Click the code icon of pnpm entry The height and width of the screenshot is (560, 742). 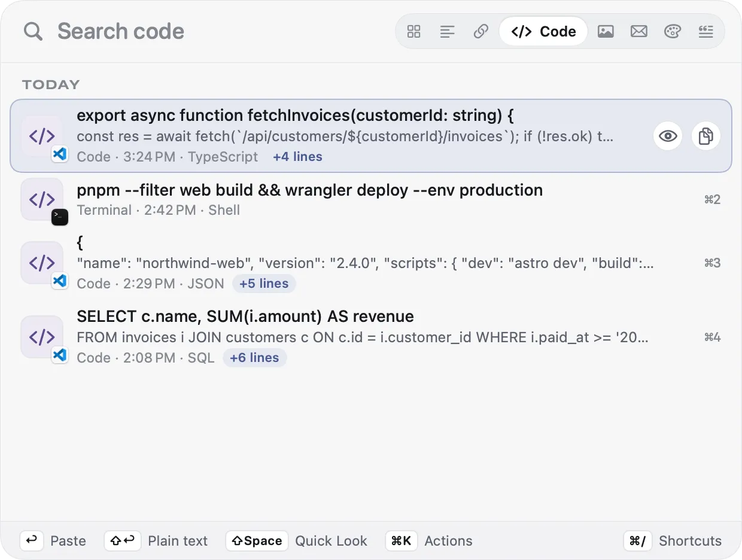point(42,199)
